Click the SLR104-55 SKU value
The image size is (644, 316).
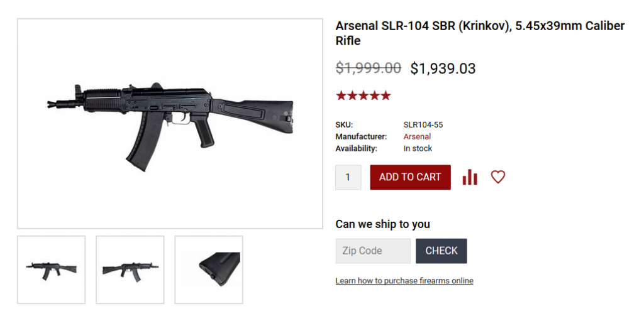pos(423,124)
